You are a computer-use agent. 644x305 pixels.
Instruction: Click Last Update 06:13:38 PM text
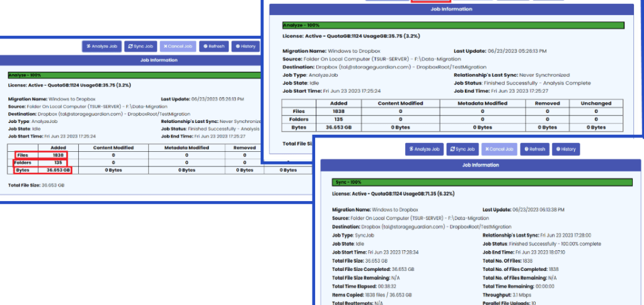click(524, 210)
